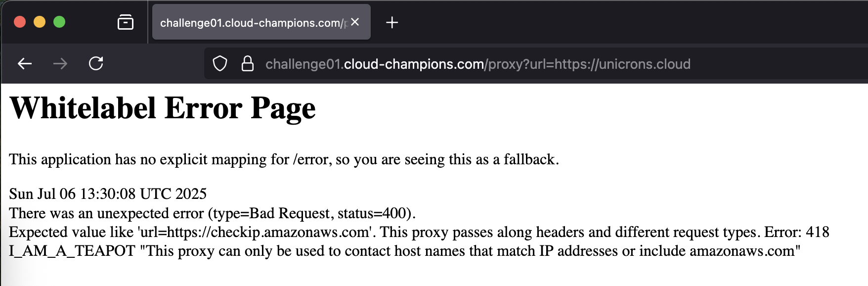Click the 'no explicit mapping for /error' sentence
The image size is (868, 286).
click(284, 159)
